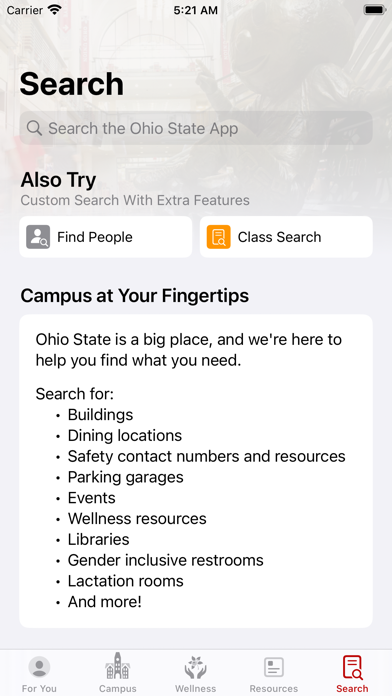Check the battery icon in status bar
The height and width of the screenshot is (696, 392).
tap(374, 10)
